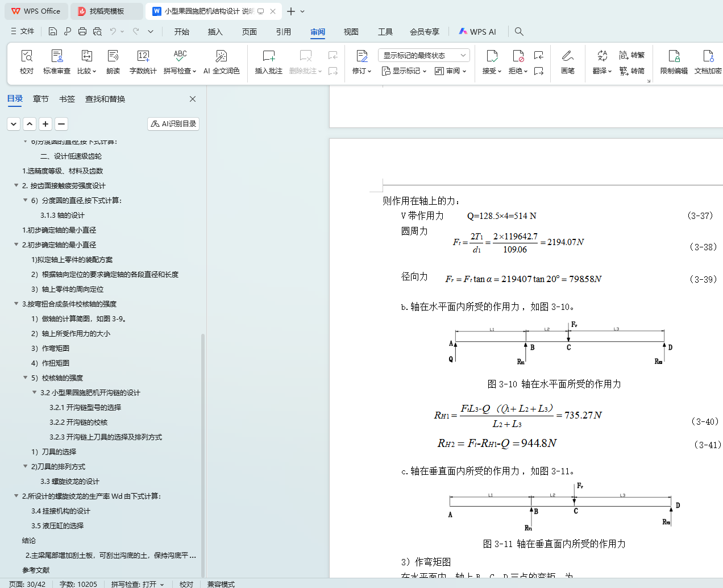Collapse '3.2 小型果园施肥机开沟链的设计' node
Screen dimensions: 723x588
coord(34,392)
